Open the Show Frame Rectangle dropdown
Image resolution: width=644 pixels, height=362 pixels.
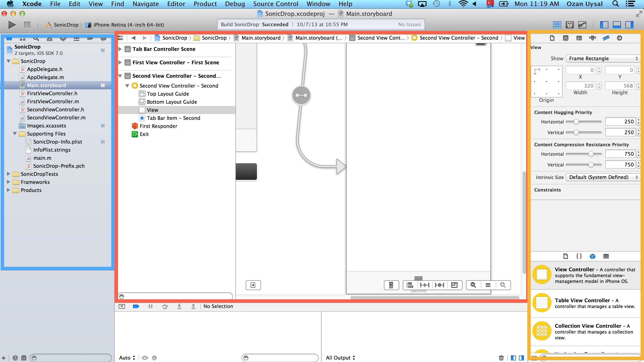[603, 58]
